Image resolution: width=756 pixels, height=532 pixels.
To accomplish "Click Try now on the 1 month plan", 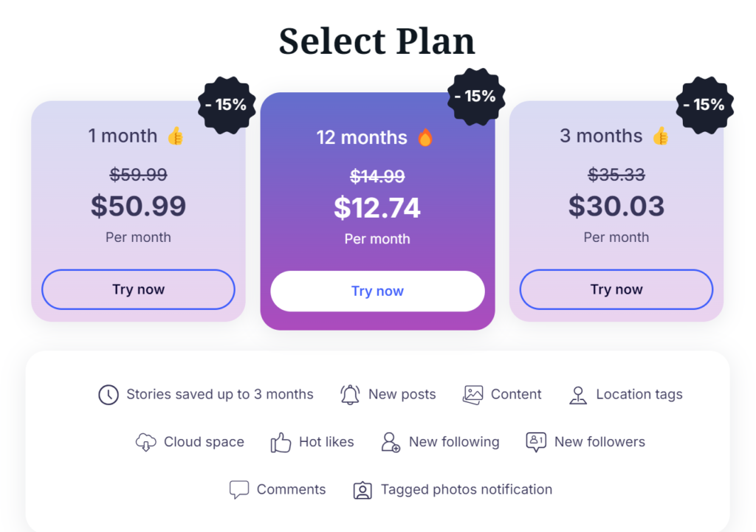I will (x=138, y=289).
